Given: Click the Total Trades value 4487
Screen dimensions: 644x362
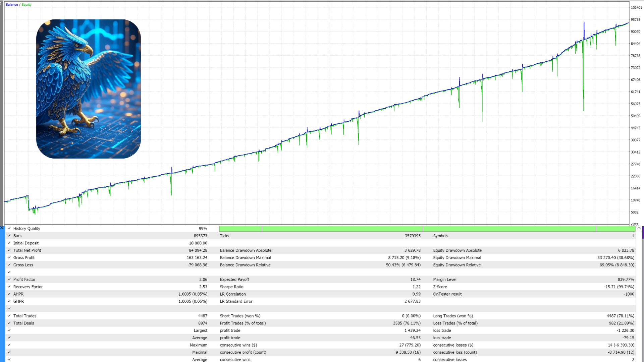Looking at the screenshot, I should 203,316.
